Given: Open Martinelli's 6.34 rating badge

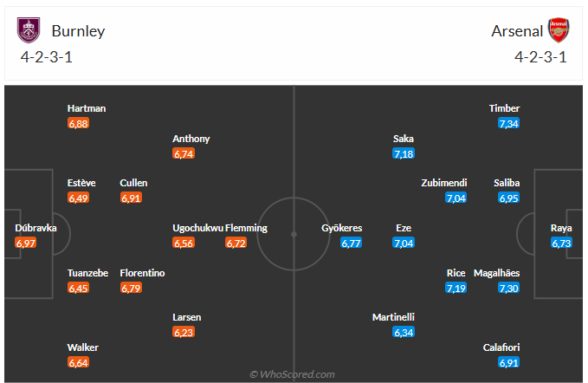Looking at the screenshot, I should [x=404, y=333].
